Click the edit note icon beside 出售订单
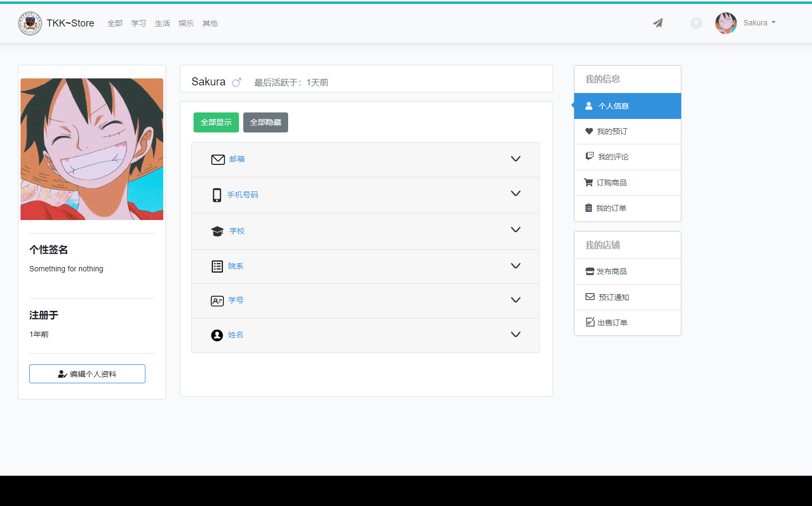The image size is (812, 506). (590, 322)
